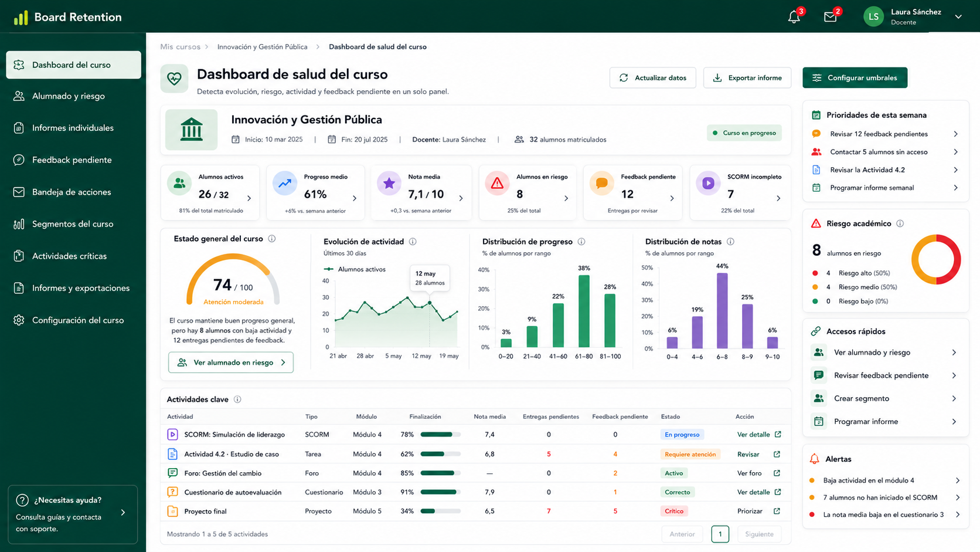Click the Configuración del curso gear icon
The height and width of the screenshot is (552, 980).
[19, 320]
